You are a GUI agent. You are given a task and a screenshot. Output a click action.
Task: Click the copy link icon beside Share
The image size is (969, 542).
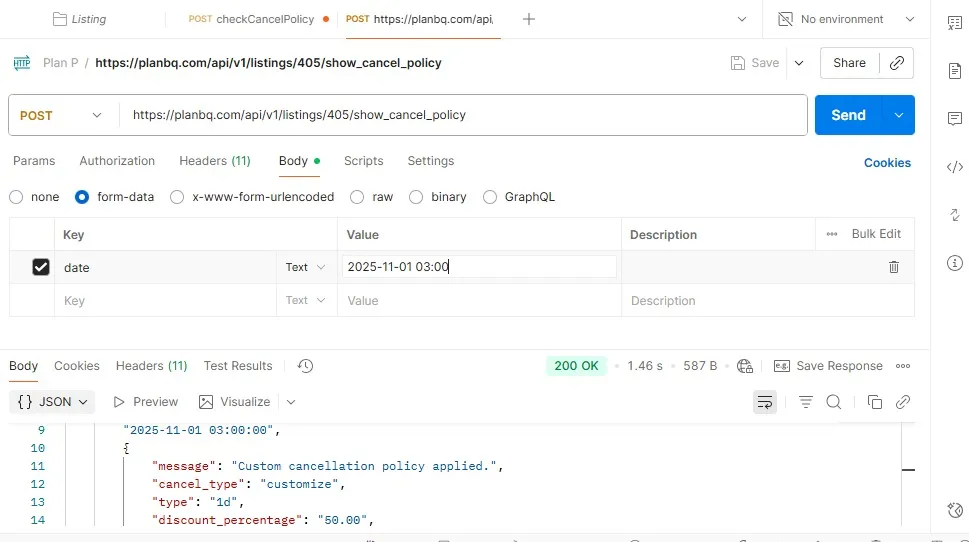click(896, 63)
